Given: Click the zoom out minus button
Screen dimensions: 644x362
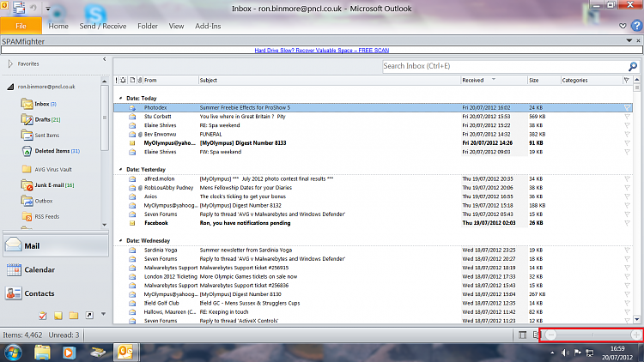Looking at the screenshot, I should click(550, 335).
